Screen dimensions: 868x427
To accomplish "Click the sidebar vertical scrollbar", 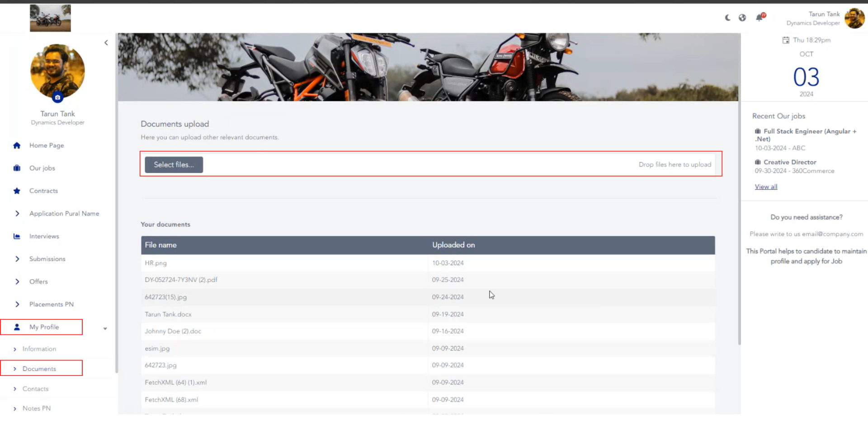I will [x=116, y=203].
